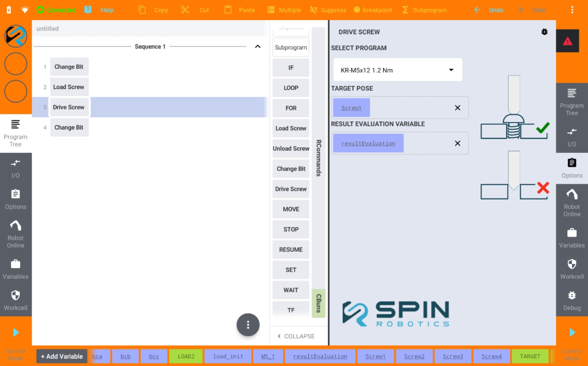Add the Unload Screw command

[291, 149]
